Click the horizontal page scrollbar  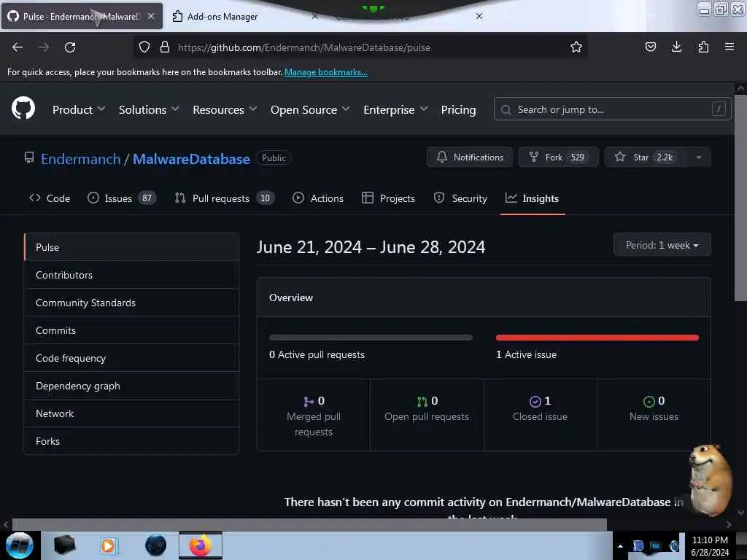pos(309,524)
